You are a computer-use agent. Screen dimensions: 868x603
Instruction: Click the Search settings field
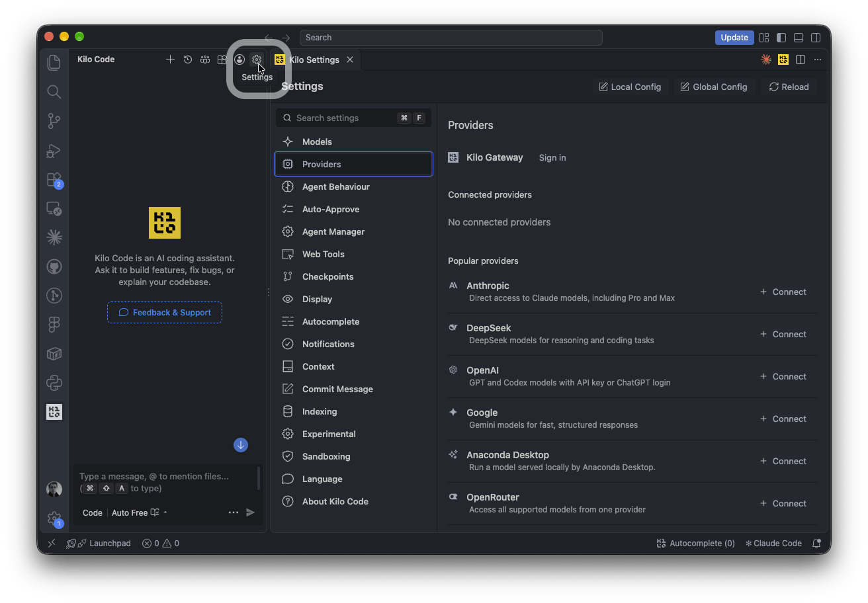coord(354,118)
